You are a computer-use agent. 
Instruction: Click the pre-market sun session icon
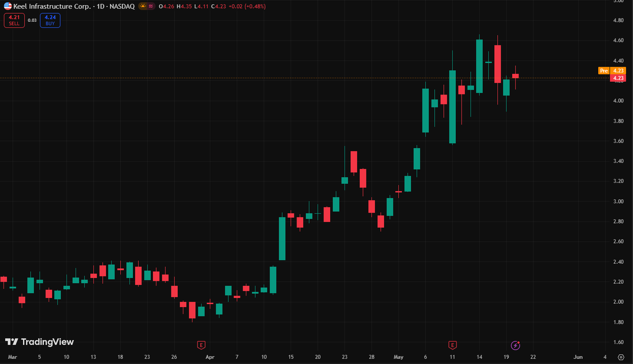142,6
